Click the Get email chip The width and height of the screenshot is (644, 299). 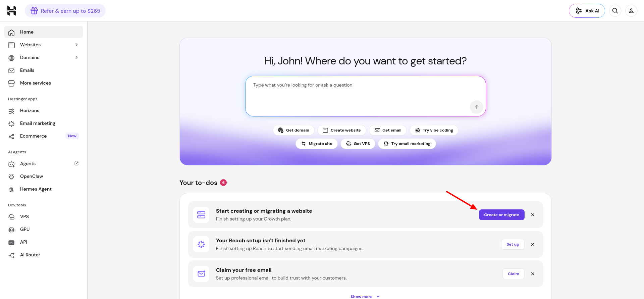pos(388,130)
